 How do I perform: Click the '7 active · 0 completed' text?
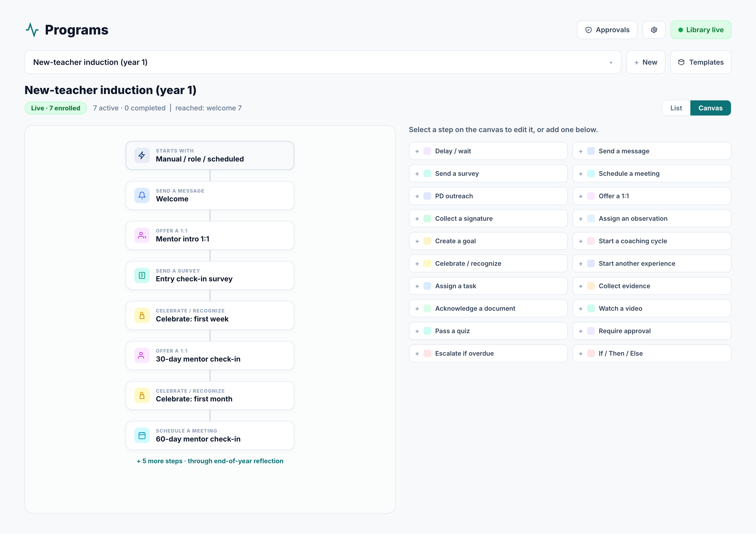pyautogui.click(x=129, y=108)
